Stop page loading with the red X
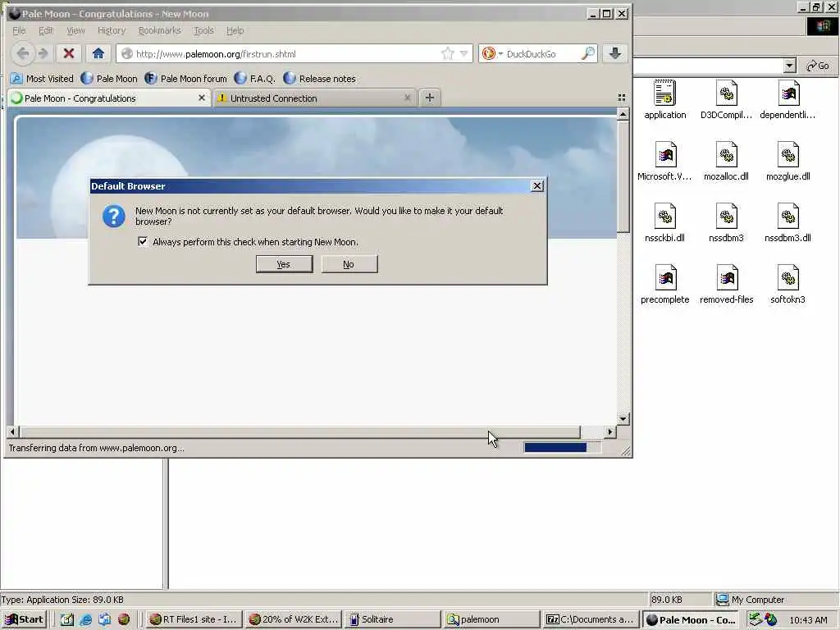 [69, 53]
